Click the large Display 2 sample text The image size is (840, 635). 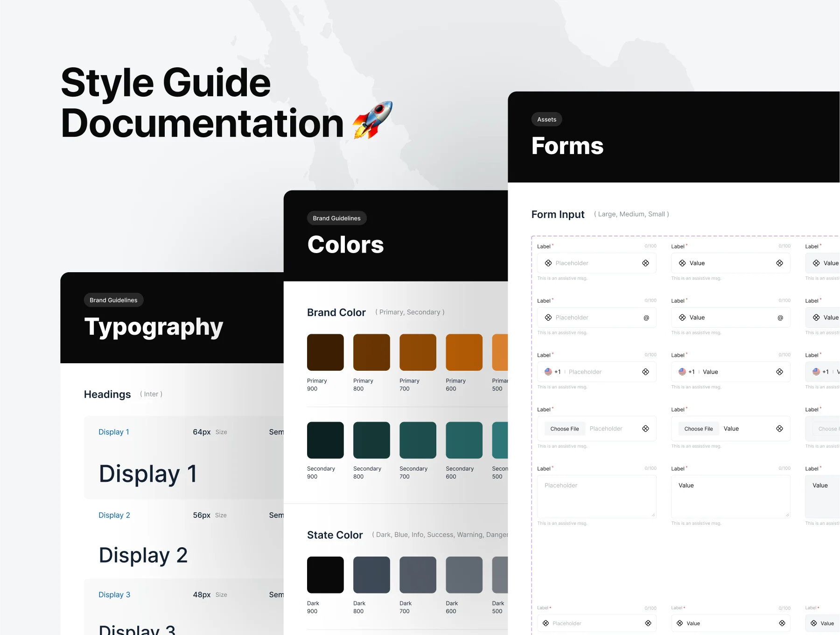point(143,555)
